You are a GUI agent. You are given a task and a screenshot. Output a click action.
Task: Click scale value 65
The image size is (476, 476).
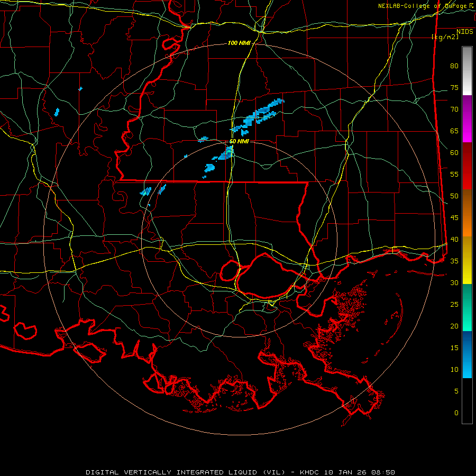pyautogui.click(x=454, y=131)
